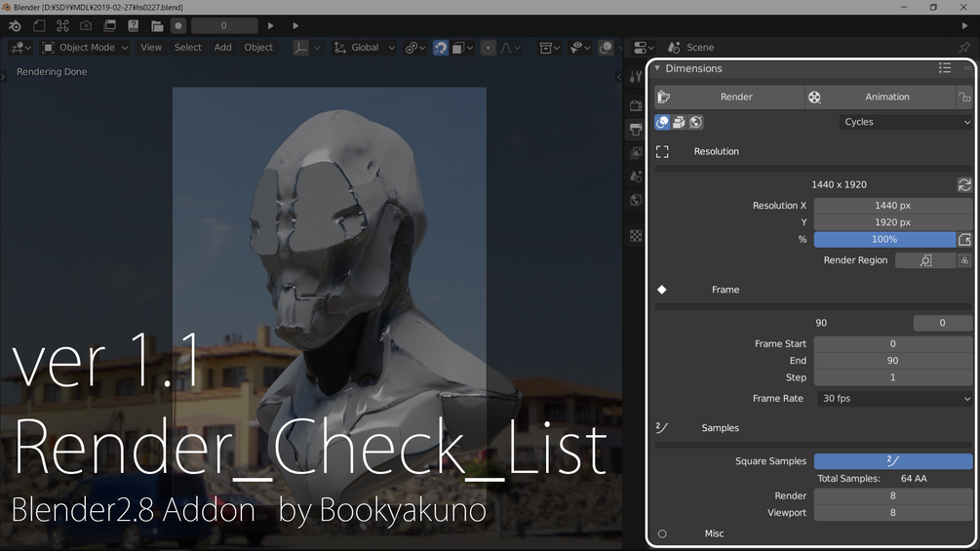Click the icon right of percentage slider
The height and width of the screenshot is (551, 980).
click(964, 239)
